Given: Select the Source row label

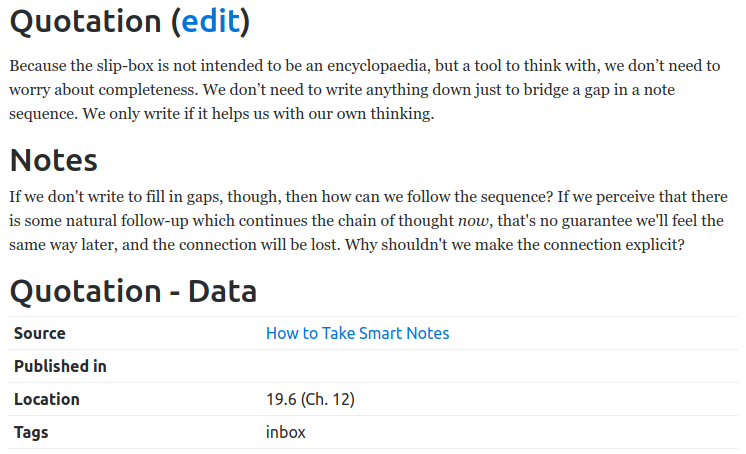Looking at the screenshot, I should click(39, 333).
